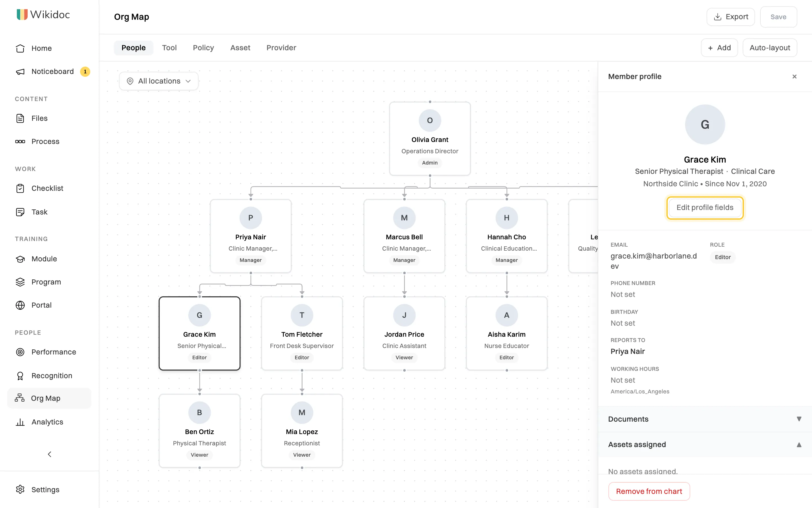
Task: Open the Noticeboard megaphone icon
Action: pyautogui.click(x=20, y=72)
